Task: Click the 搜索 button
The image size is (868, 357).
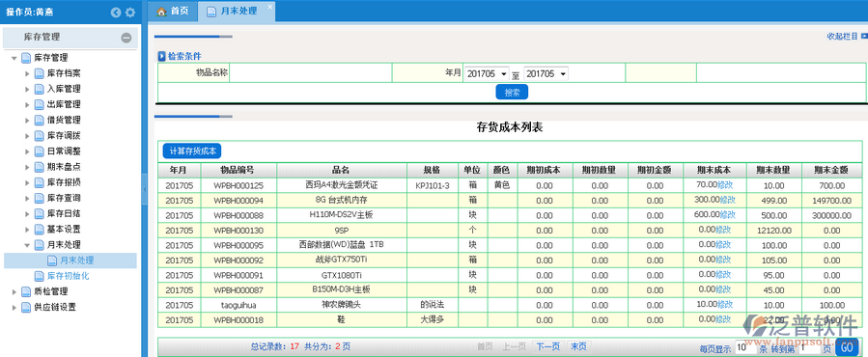Action: 512,93
